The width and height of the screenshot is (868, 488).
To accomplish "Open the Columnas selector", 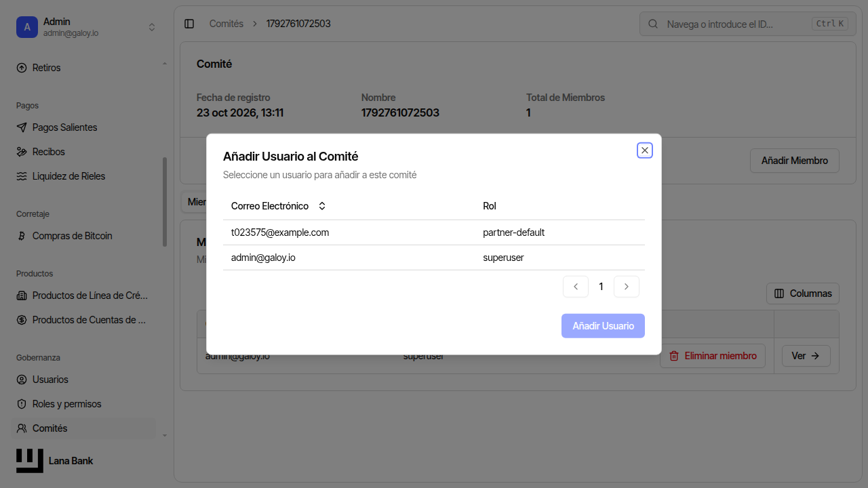I will [803, 293].
